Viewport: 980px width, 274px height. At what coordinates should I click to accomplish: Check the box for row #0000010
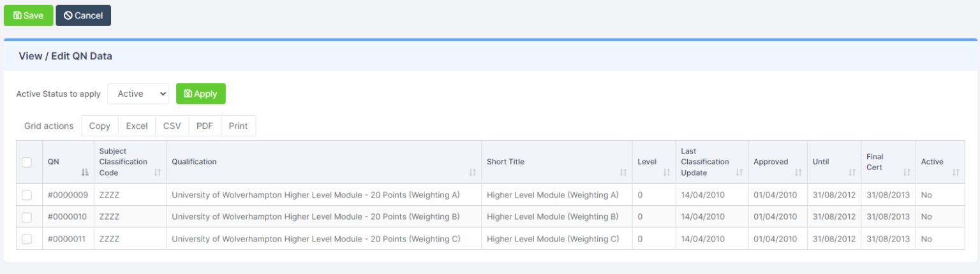pyautogui.click(x=27, y=217)
